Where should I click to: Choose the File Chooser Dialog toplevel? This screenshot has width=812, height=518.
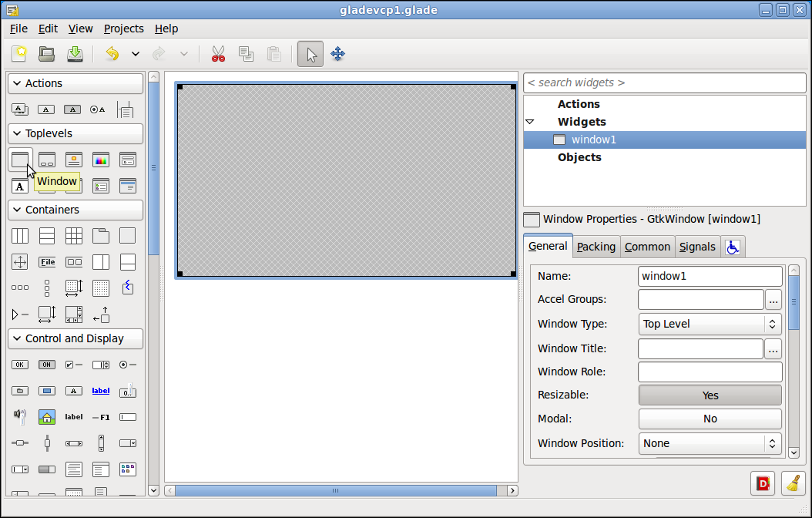[x=128, y=160]
